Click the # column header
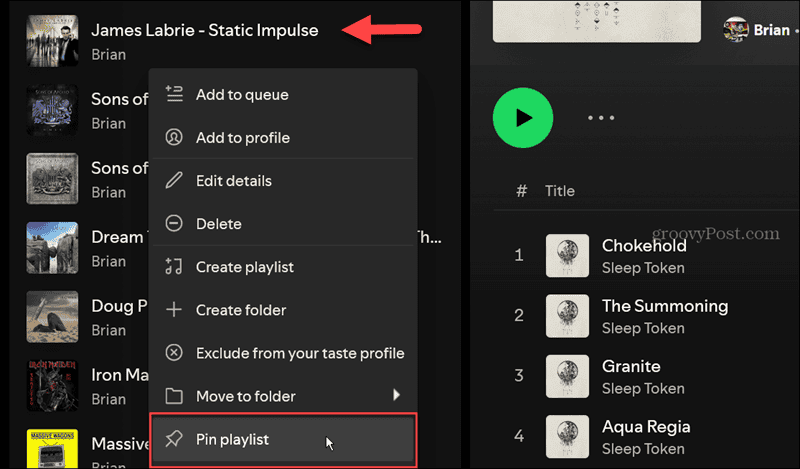 (x=521, y=191)
